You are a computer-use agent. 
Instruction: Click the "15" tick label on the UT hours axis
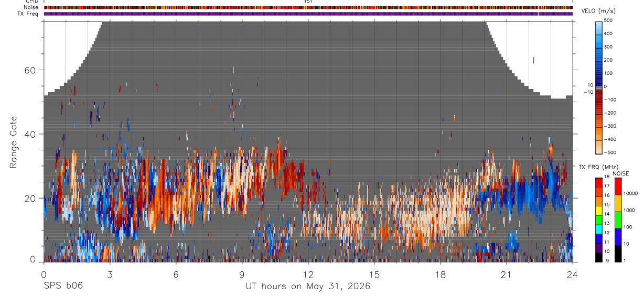point(374,274)
